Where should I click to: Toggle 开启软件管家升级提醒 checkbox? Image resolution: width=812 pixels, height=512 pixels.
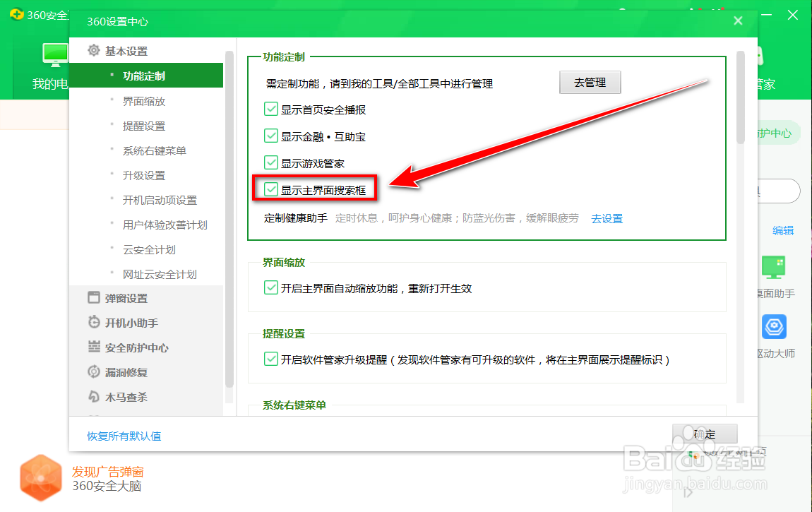271,359
